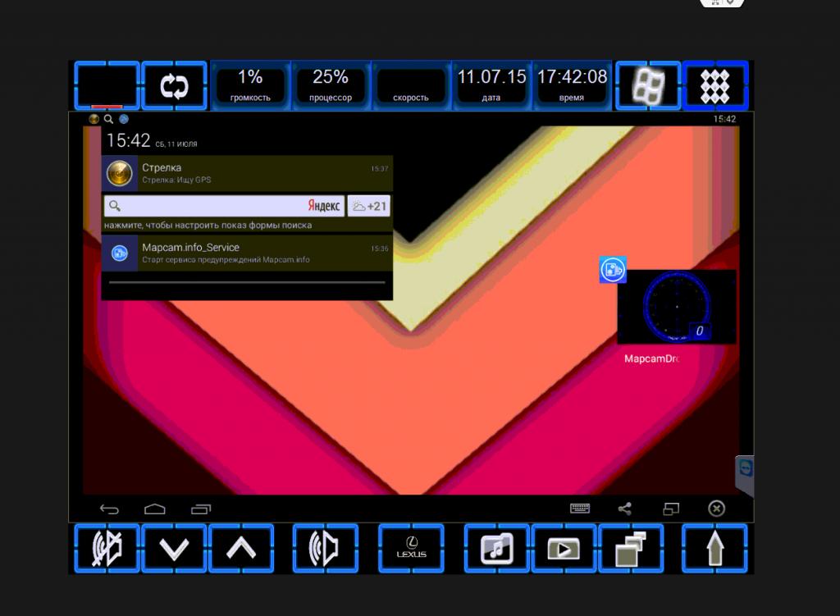Click the MapcamDroid speedometer widget
This screenshot has height=616, width=840.
coord(676,307)
